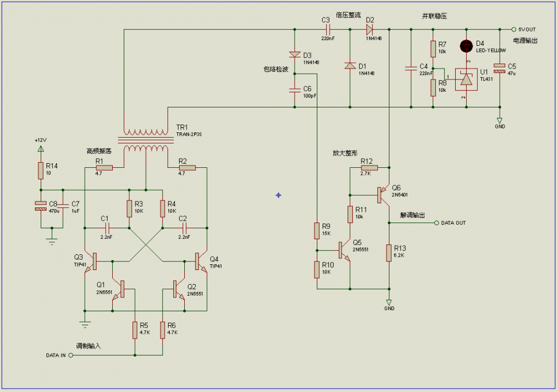The image size is (558, 392).
Task: Select the DATA OUT terminal
Action: (x=437, y=222)
